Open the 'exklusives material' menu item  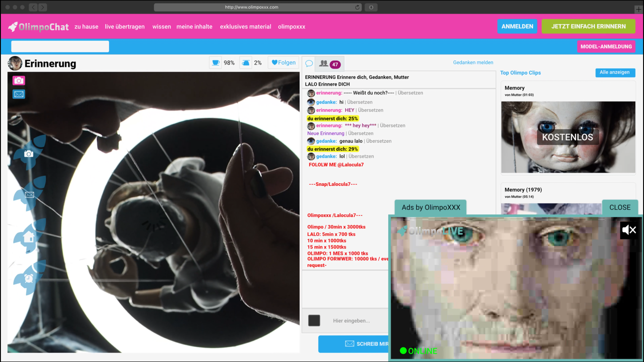[x=245, y=27]
